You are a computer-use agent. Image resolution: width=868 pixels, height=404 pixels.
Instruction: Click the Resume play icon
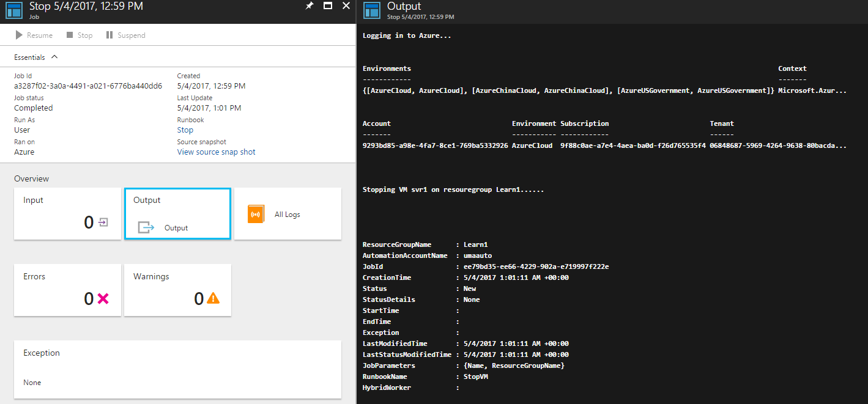(x=20, y=35)
